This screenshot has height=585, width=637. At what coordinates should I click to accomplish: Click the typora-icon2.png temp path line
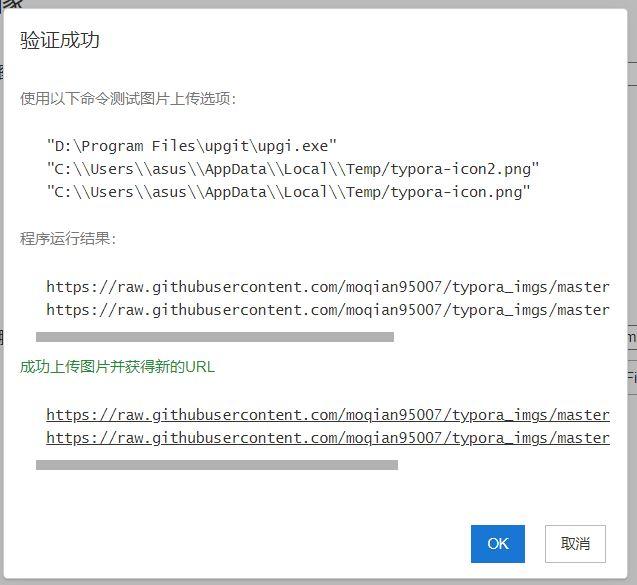[293, 169]
